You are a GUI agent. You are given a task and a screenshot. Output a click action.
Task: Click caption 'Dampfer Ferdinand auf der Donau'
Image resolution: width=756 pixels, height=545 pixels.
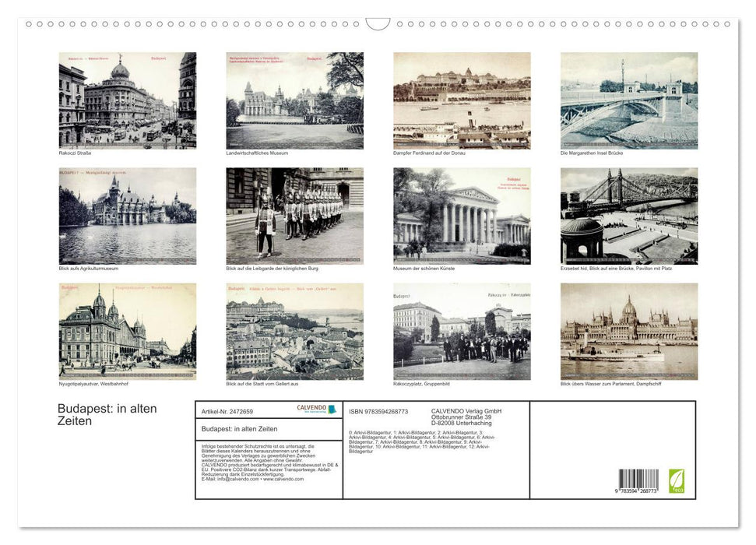click(429, 153)
